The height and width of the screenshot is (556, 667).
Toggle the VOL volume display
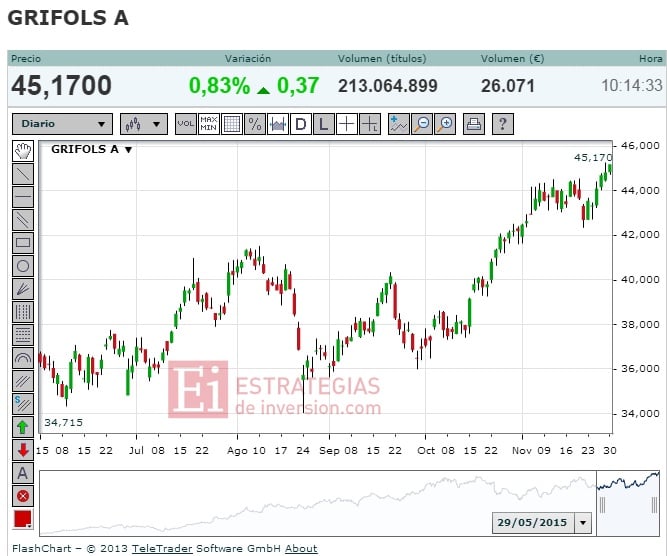click(186, 124)
